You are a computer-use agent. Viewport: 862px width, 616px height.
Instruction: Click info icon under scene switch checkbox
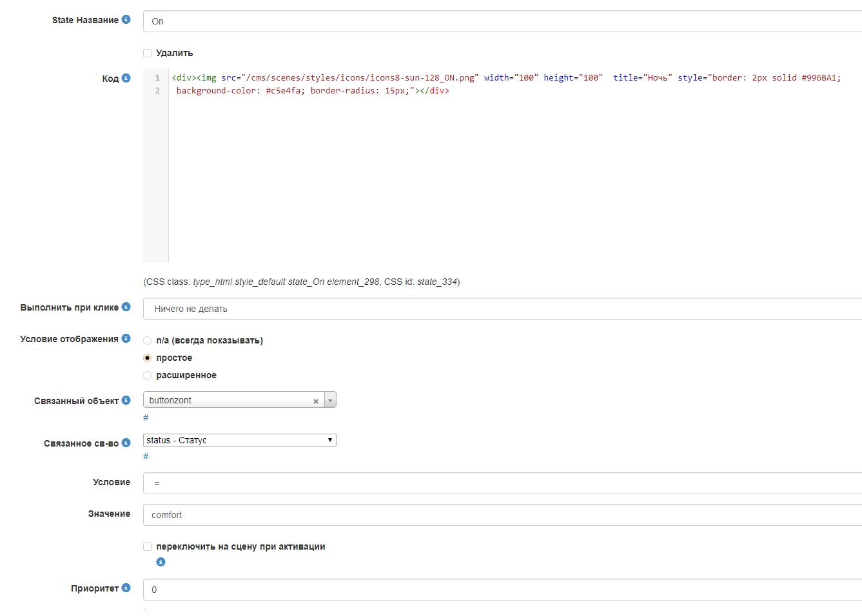[161, 562]
